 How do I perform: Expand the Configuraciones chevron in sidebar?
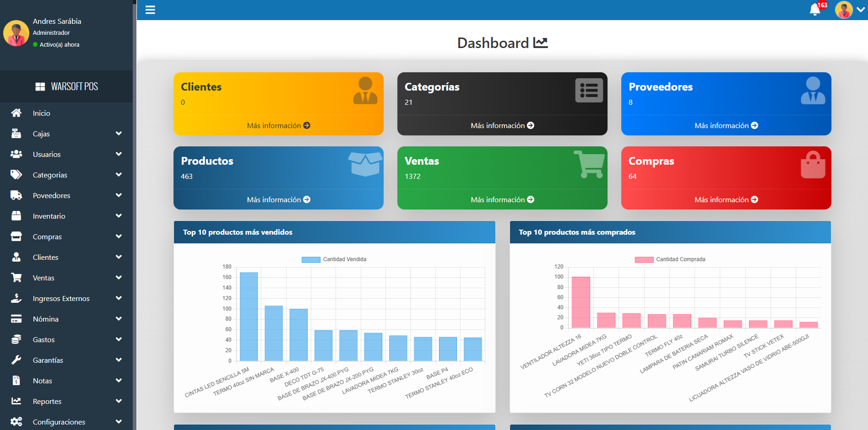coord(119,422)
